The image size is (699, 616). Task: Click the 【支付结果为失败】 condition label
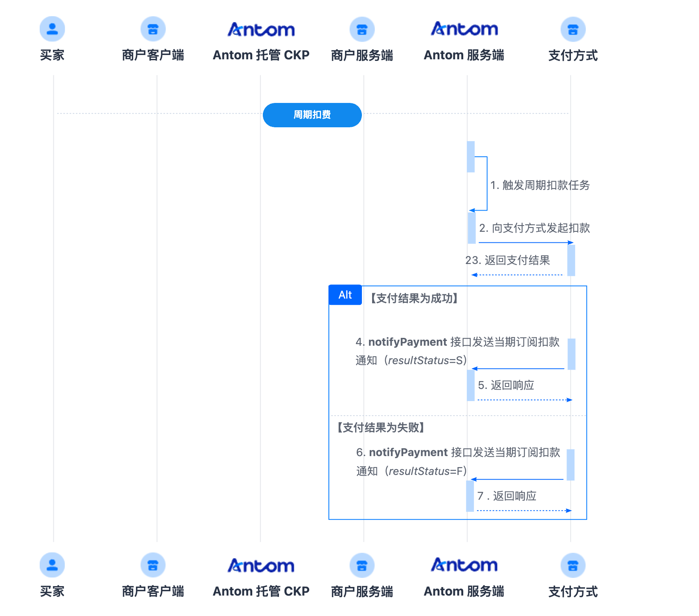click(x=381, y=427)
